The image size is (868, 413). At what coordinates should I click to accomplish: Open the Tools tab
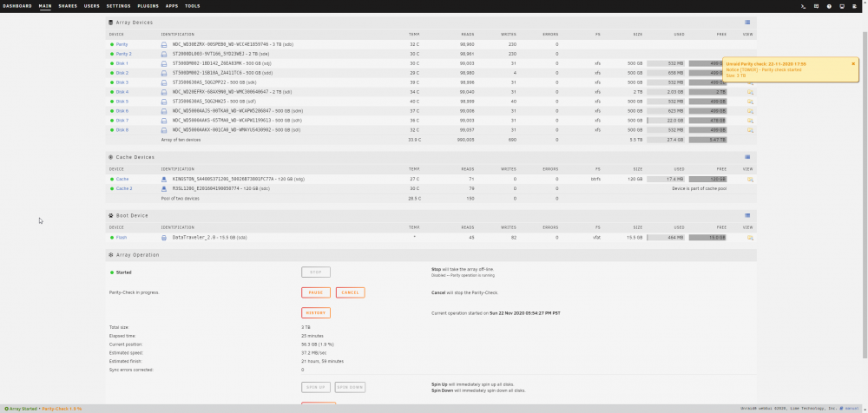pos(193,6)
